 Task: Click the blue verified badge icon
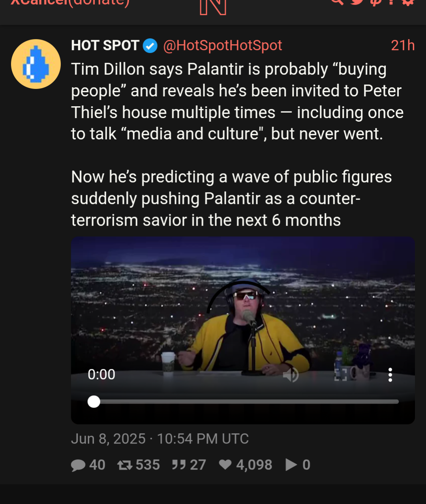150,46
